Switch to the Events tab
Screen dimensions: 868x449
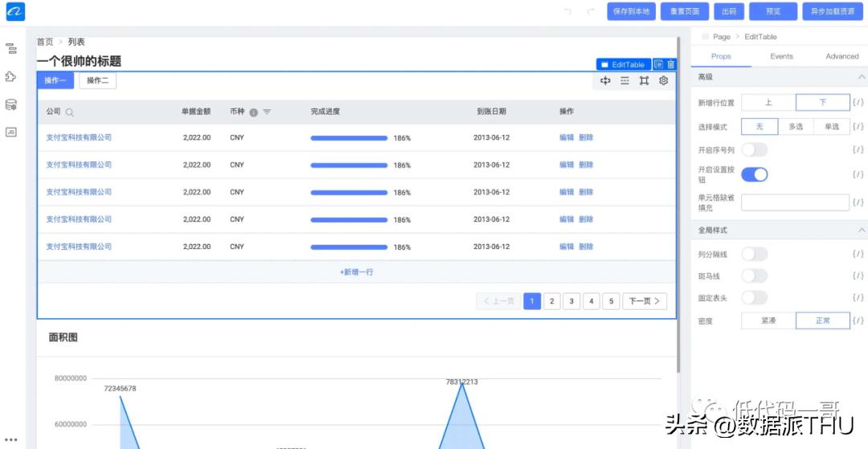tap(781, 56)
